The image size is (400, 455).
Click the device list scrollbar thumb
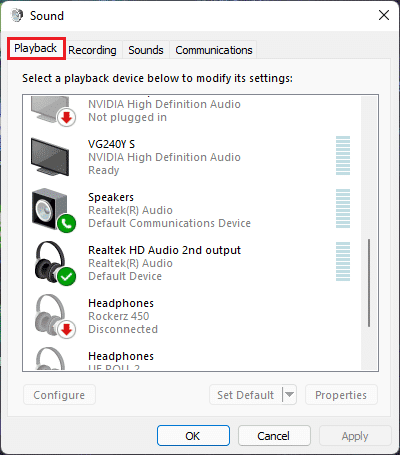pos(369,283)
